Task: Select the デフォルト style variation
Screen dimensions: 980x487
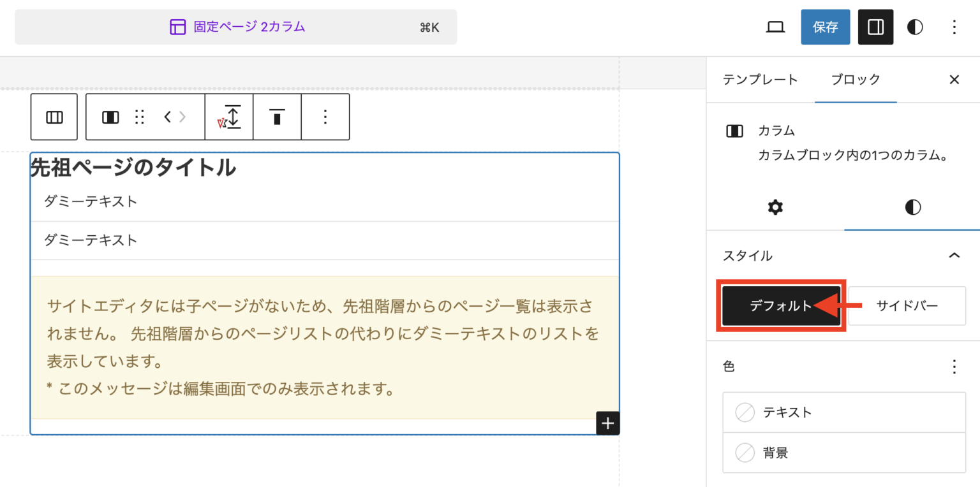Action: (780, 306)
